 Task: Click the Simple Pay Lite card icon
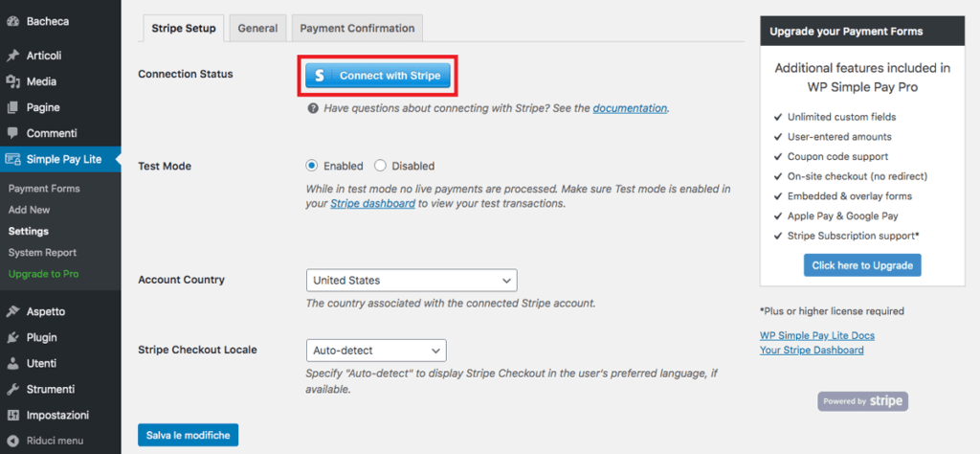(x=12, y=159)
